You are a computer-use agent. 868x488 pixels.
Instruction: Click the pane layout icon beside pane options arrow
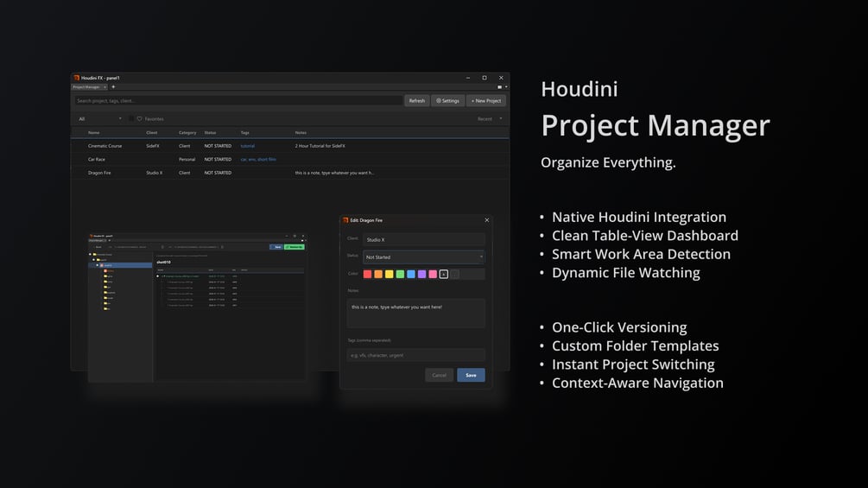[x=499, y=87]
